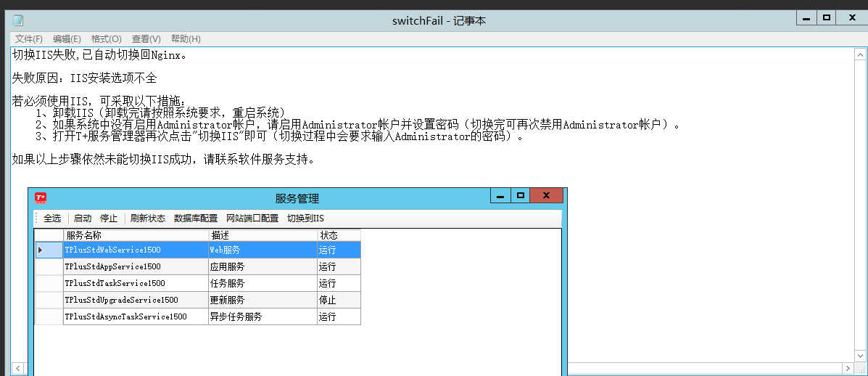The height and width of the screenshot is (376, 868).
Task: Click 全选 in the service manager toolbar
Action: (52, 218)
